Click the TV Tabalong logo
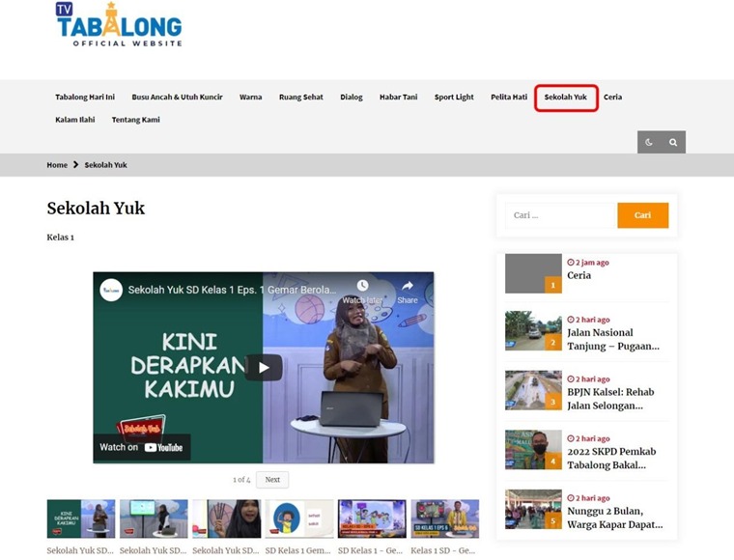734x560 pixels. coord(119,25)
